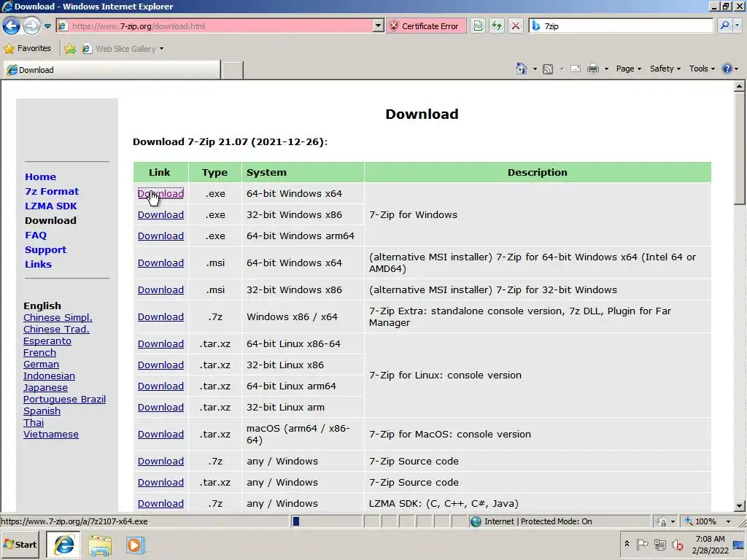The height and width of the screenshot is (560, 747).
Task: Click the Home icon in command bar
Action: [x=521, y=69]
